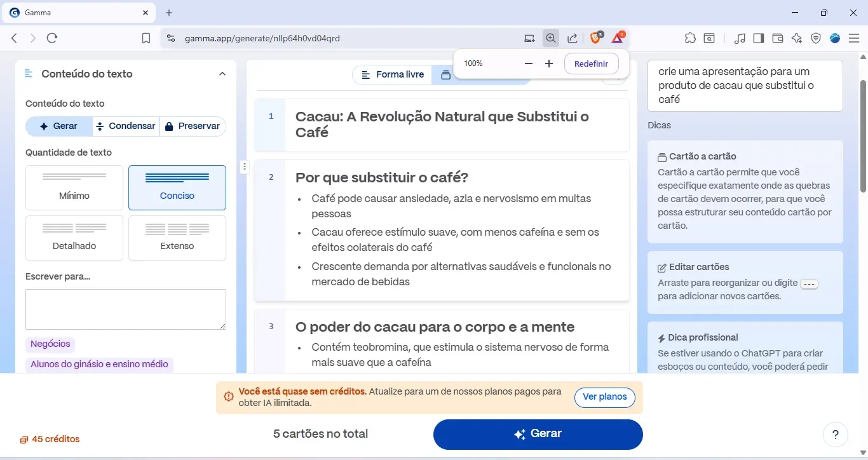Go back to the previous page
Screen dimensions: 868x460
[14, 38]
